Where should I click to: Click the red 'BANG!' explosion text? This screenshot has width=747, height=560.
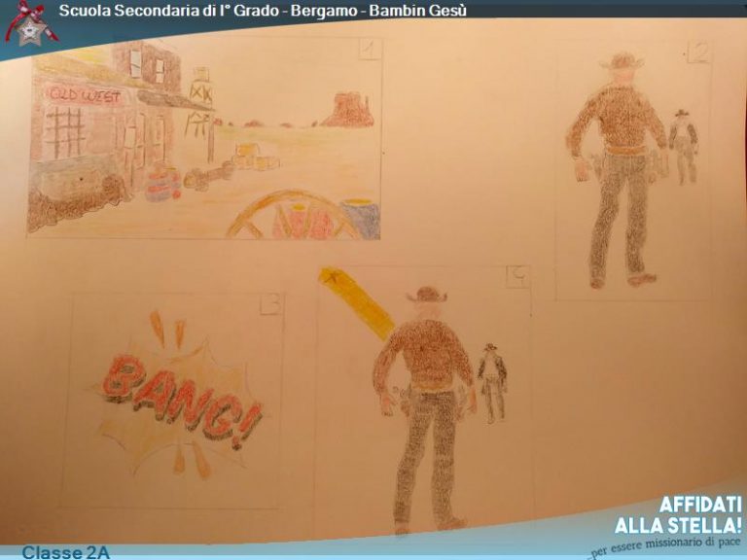(181, 397)
